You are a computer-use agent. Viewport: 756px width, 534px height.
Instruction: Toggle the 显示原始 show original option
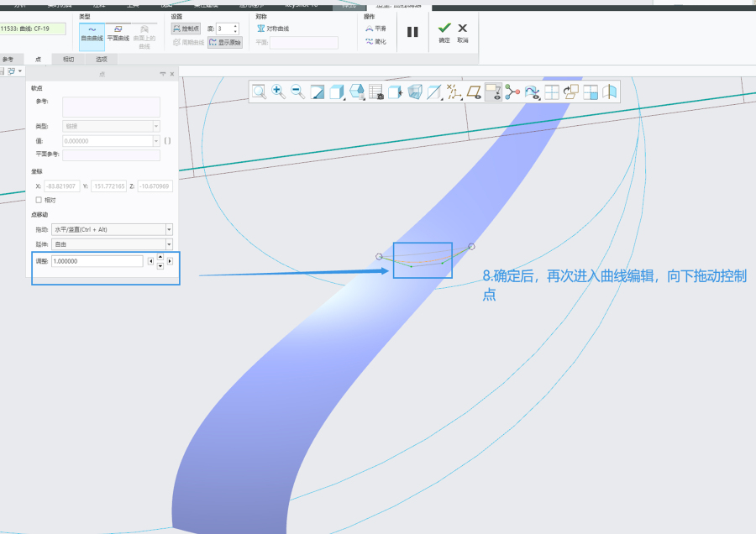(224, 42)
